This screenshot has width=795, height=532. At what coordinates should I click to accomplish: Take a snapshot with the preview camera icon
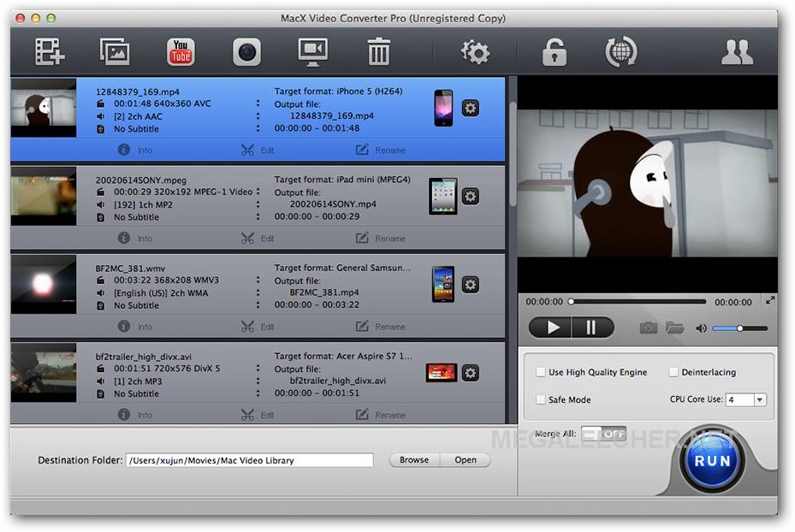click(x=648, y=328)
